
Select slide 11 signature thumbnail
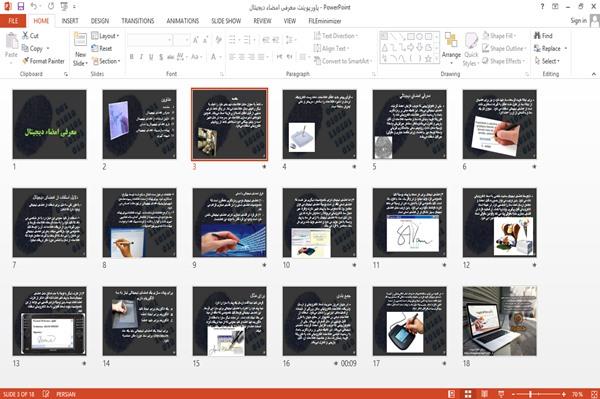click(409, 223)
